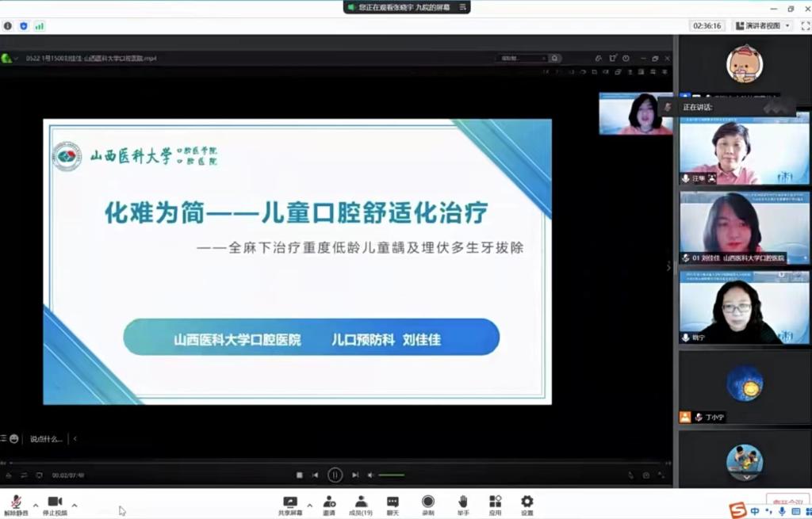Viewport: 812px width, 519px height.
Task: Collapse the danmaku bar with left chevron
Action: click(75, 439)
